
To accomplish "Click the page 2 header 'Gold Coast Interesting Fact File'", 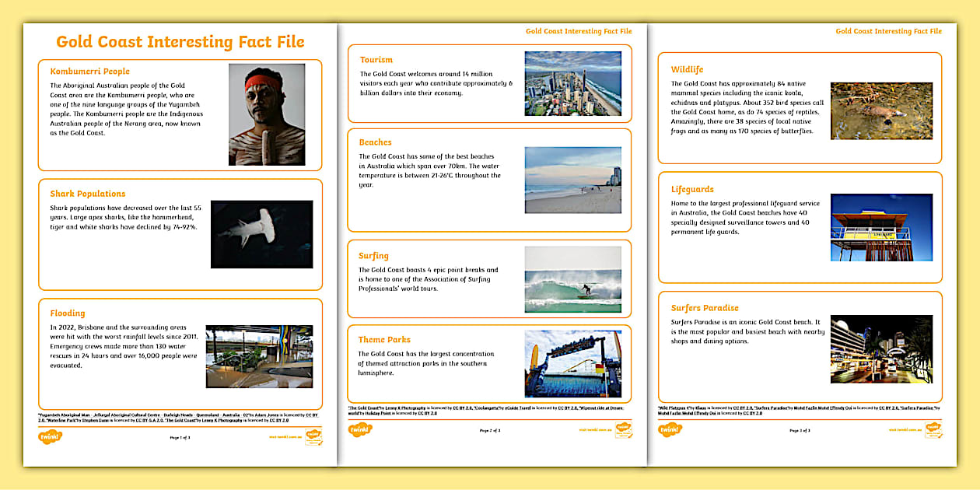I will pos(579,31).
